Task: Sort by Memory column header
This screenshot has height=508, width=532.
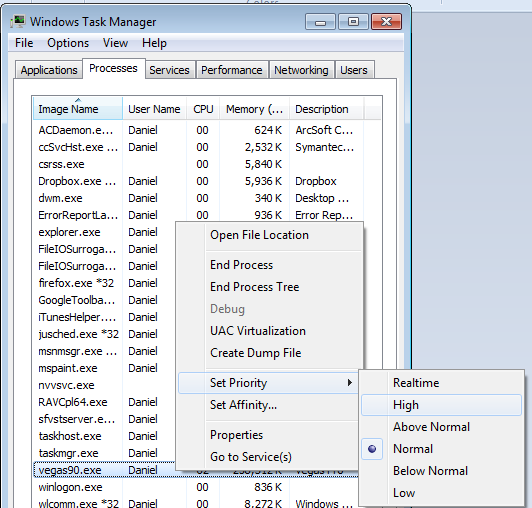Action: tap(254, 109)
